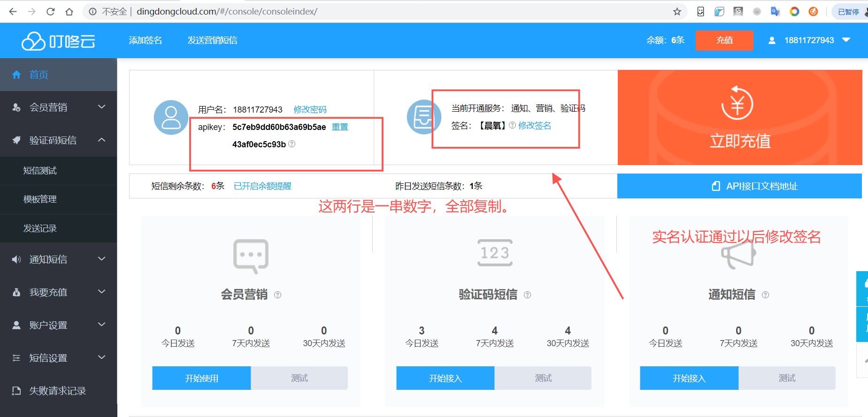
Task: Click the browser address bar URL
Action: (227, 12)
